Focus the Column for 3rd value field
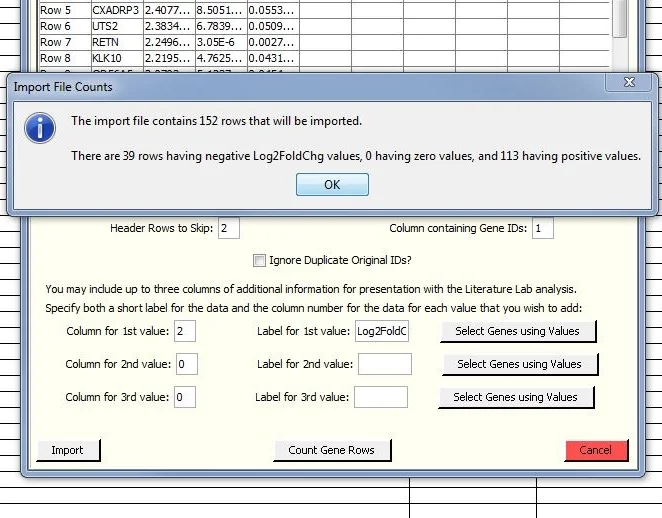Screen dimensions: 662x518 185,397
